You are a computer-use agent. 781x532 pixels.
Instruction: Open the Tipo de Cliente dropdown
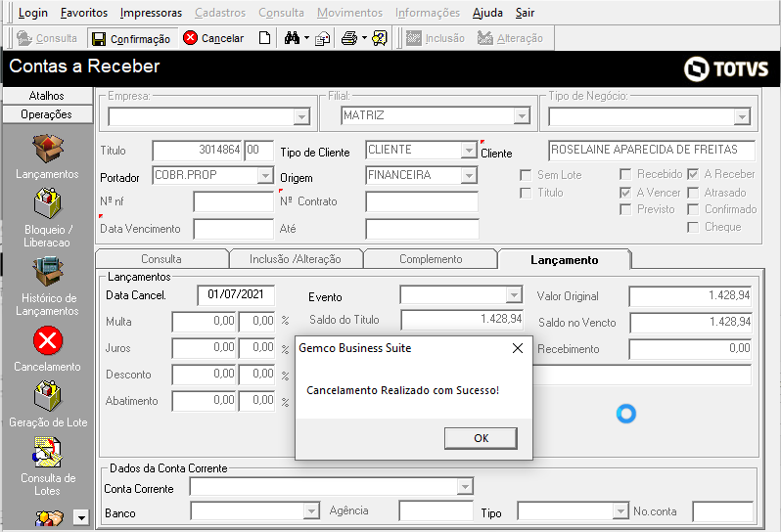coord(469,150)
